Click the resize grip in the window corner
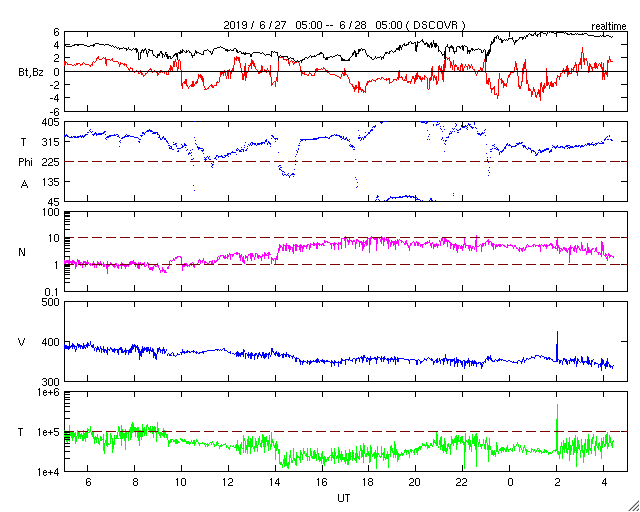The image size is (640, 512). point(634,506)
